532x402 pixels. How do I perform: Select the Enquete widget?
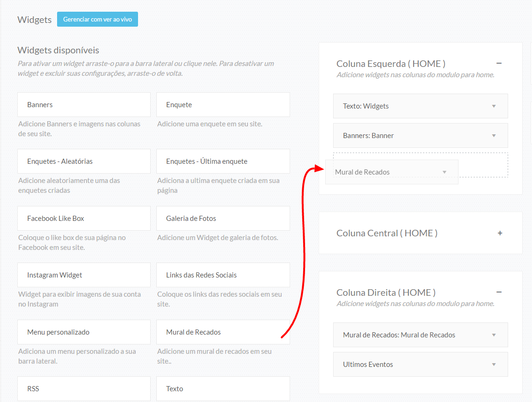(223, 104)
